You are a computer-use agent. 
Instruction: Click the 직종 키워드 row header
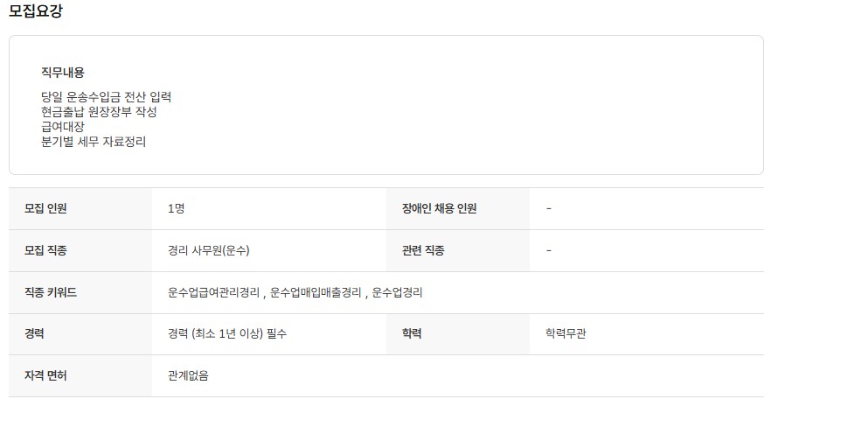click(51, 292)
